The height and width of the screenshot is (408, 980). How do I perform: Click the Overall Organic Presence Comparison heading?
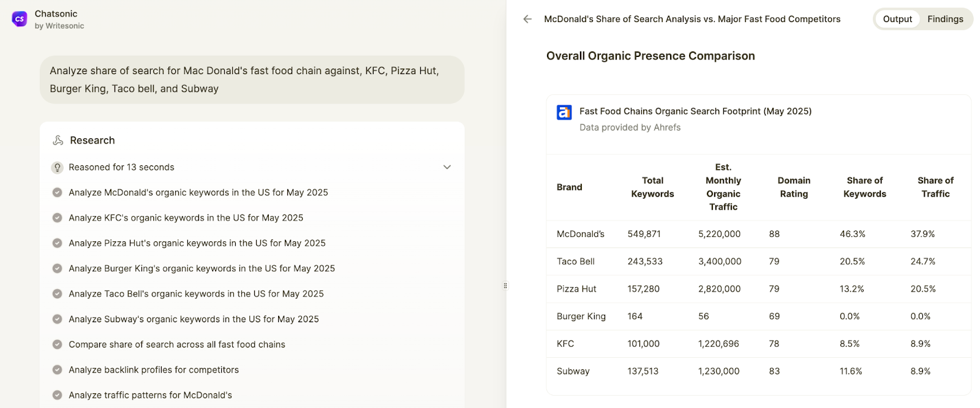(x=650, y=56)
